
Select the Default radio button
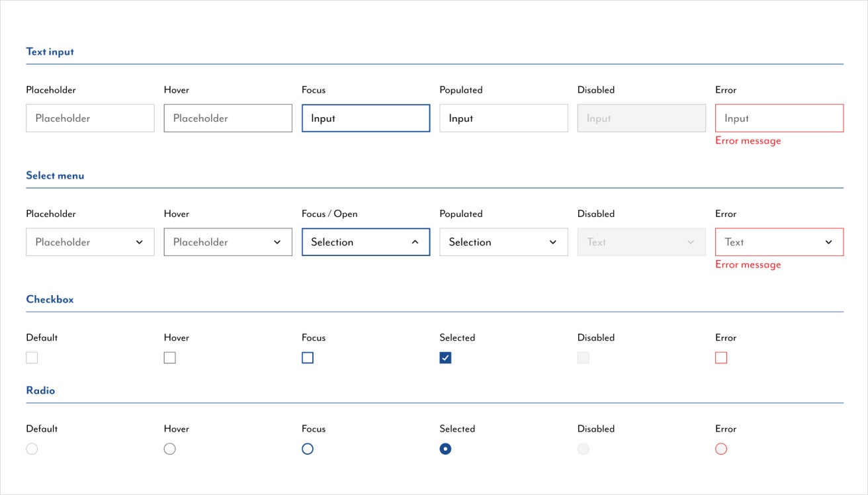pyautogui.click(x=32, y=449)
